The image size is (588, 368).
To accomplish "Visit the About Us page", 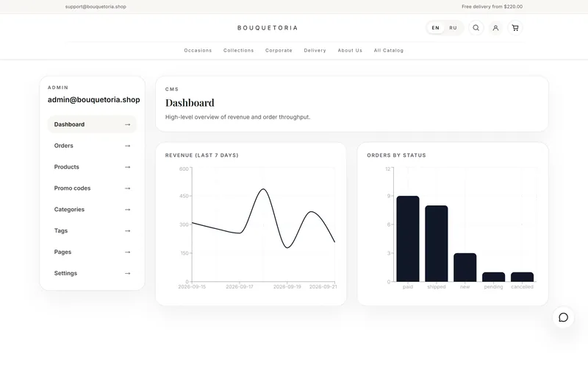I will (x=350, y=50).
